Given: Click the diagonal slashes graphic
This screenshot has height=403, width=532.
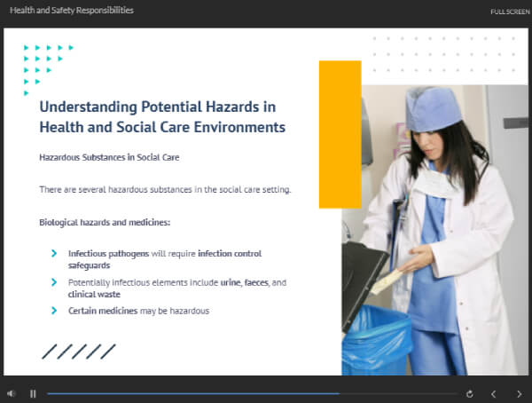Looking at the screenshot, I should pyautogui.click(x=79, y=352).
